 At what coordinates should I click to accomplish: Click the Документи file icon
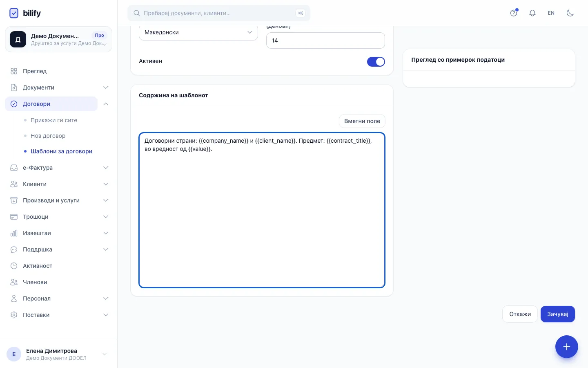(x=14, y=88)
